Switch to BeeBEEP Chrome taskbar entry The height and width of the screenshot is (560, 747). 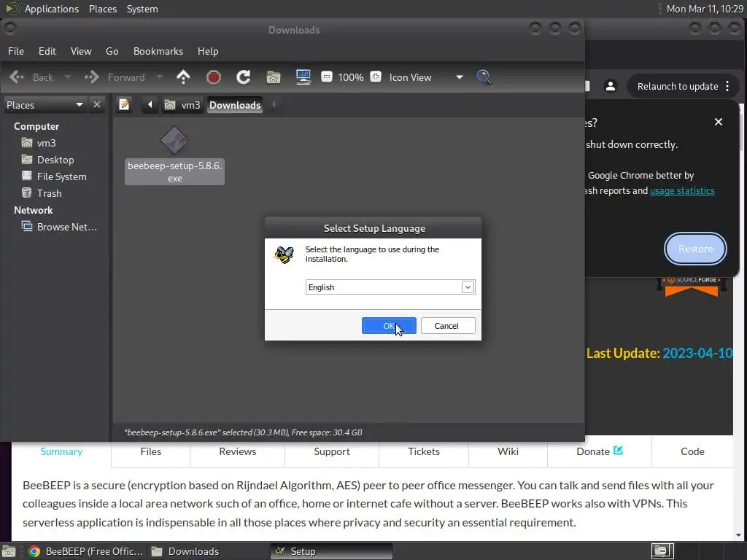[x=85, y=551]
